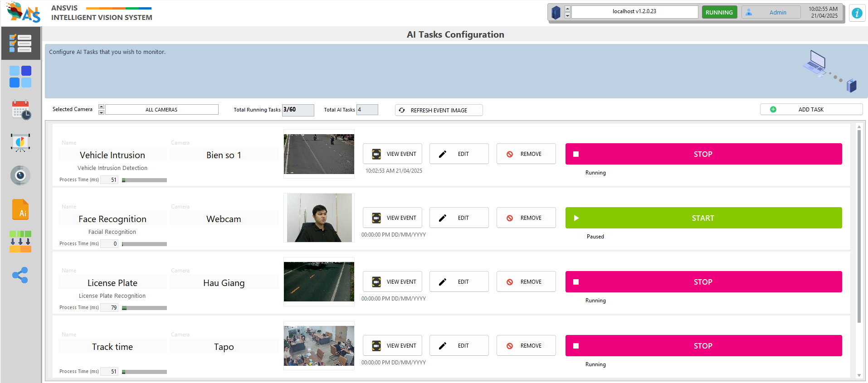Click the Tapo camera thumbnail image
Screen dimensions: 868x383
[x=319, y=346]
